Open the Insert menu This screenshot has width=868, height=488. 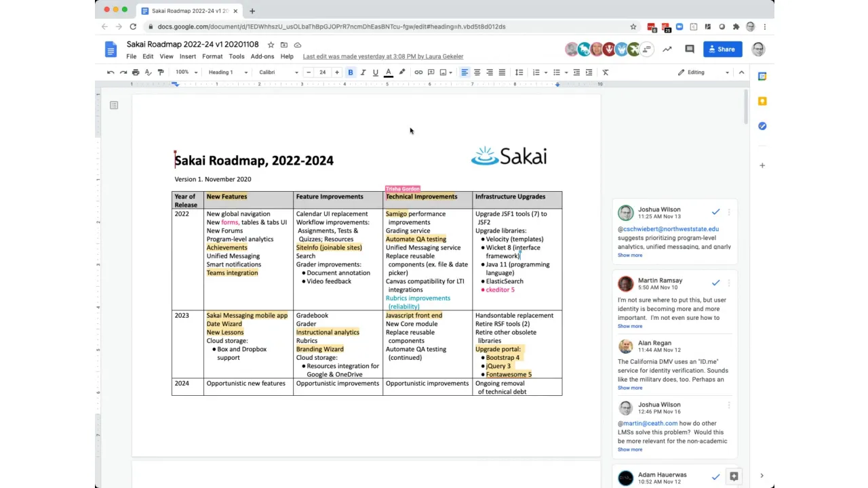(x=188, y=56)
